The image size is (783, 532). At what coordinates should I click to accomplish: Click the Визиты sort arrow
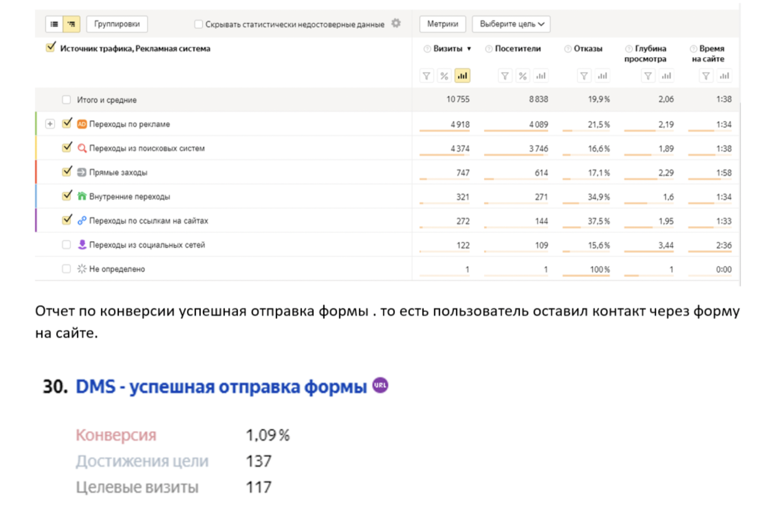(x=469, y=49)
